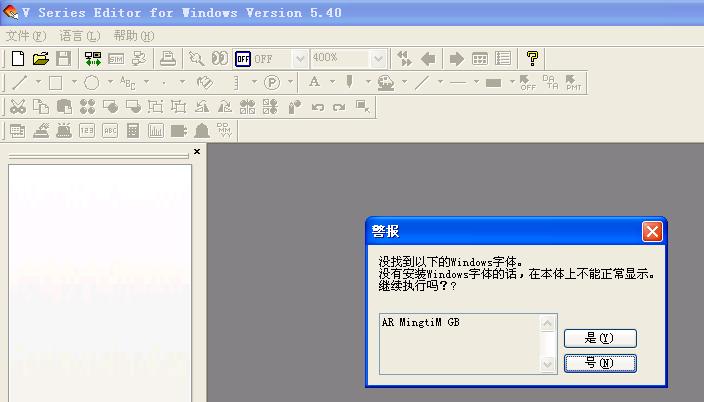Select the straight line drawing tool
The width and height of the screenshot is (704, 402).
point(19,83)
